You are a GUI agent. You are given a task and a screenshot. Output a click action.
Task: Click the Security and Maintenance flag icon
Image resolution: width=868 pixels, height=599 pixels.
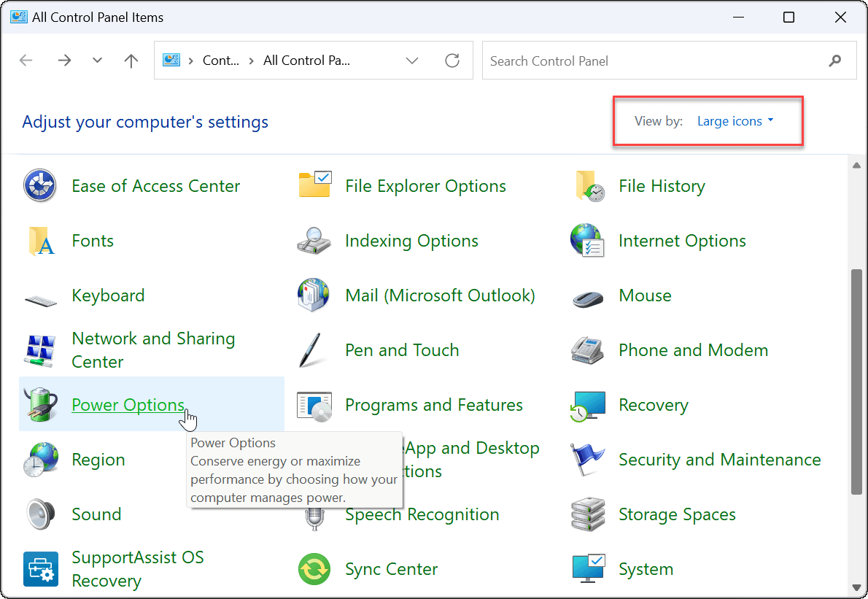[589, 460]
